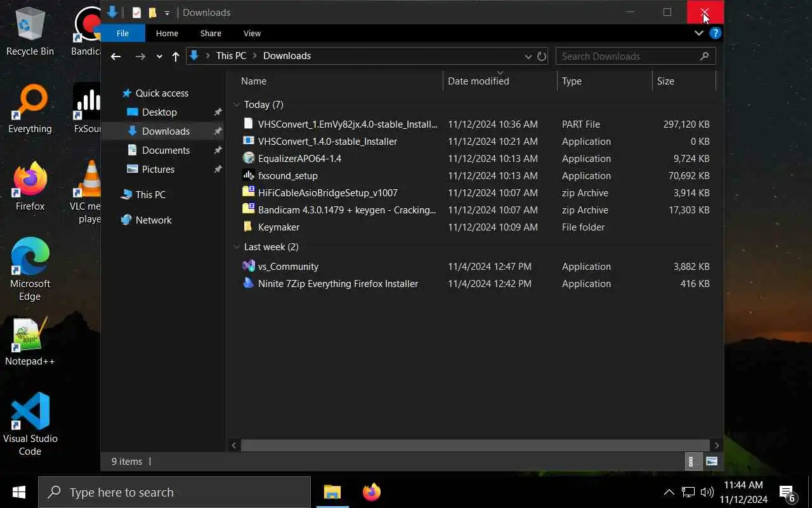
Task: Click the 11/4/2024 12:47 PM date cell
Action: [490, 267]
